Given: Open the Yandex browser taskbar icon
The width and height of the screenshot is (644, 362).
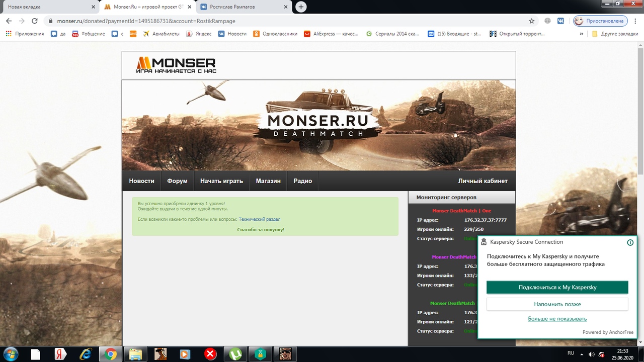Looking at the screenshot, I should click(x=61, y=354).
